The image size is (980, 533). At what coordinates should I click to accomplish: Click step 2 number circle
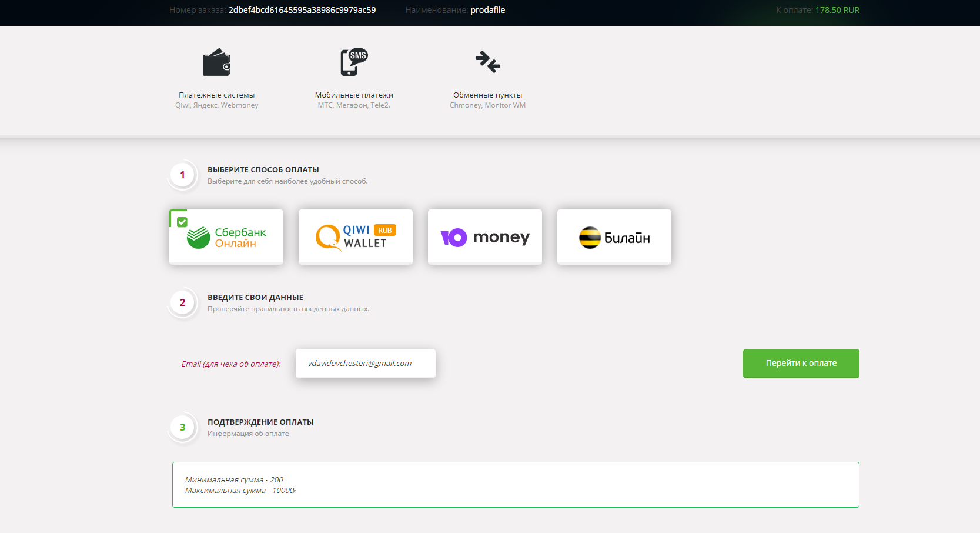(x=182, y=303)
